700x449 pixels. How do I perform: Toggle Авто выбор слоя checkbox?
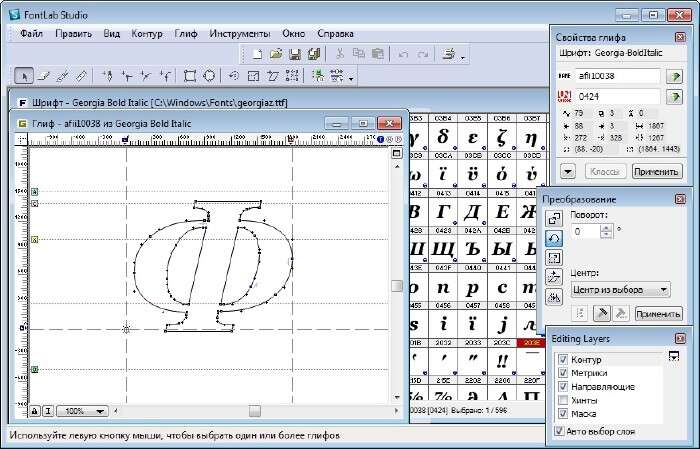tap(558, 431)
